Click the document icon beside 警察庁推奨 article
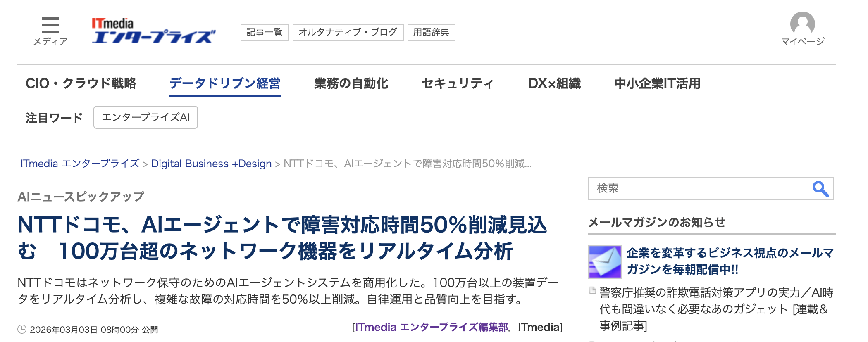The height and width of the screenshot is (342, 868). pos(593,291)
